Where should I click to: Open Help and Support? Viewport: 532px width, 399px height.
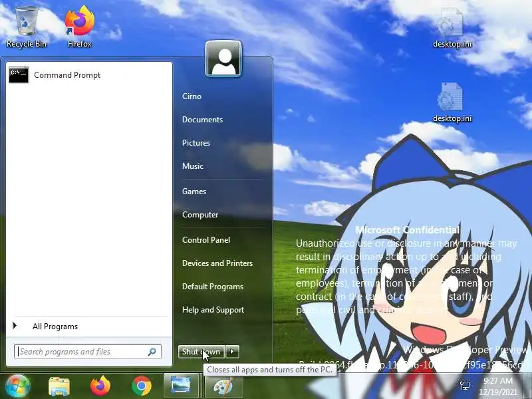coord(213,310)
